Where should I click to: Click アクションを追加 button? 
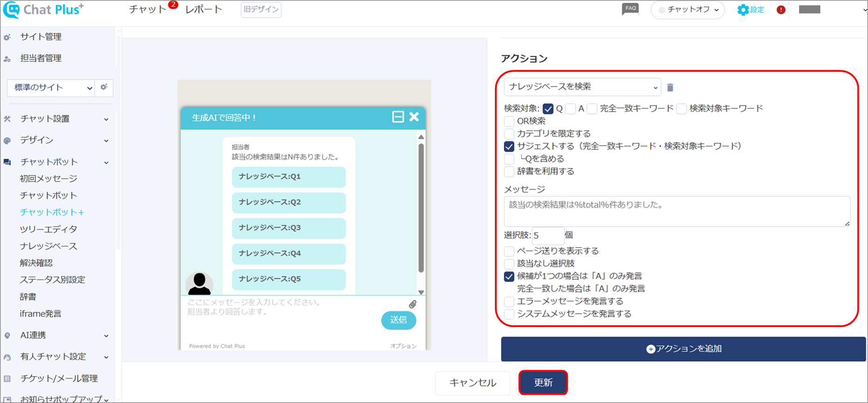pos(683,349)
